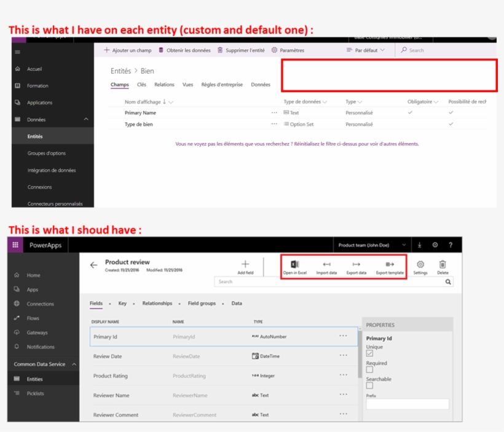Toggle the Unique checkbox for Primary Id
Image resolution: width=504 pixels, height=432 pixels.
click(x=369, y=353)
